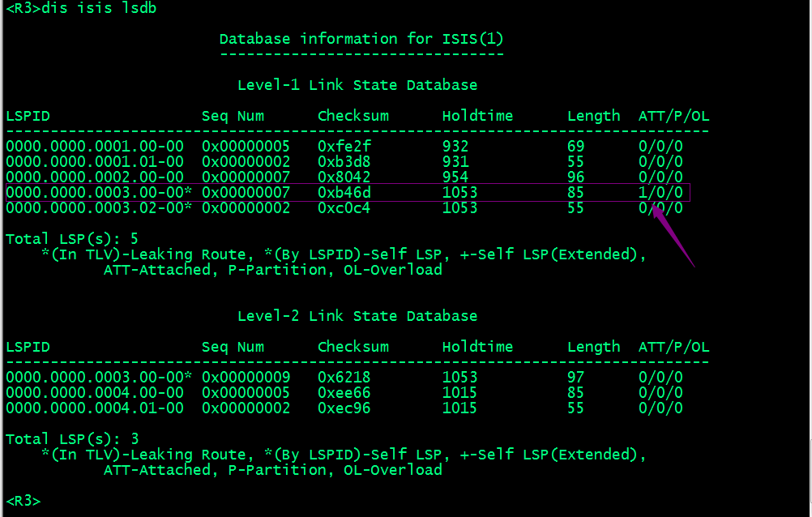The width and height of the screenshot is (812, 517).
Task: Click the Level-1 Link State Database heading
Action: pyautogui.click(x=357, y=85)
